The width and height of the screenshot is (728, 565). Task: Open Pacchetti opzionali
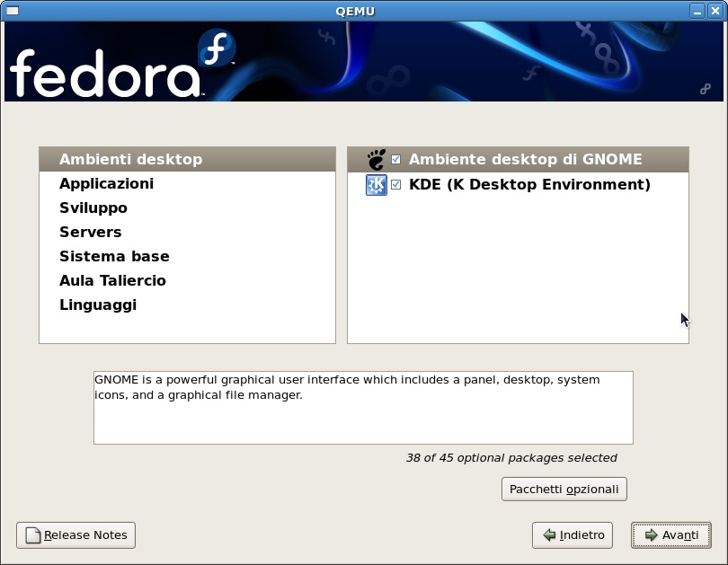pos(564,490)
